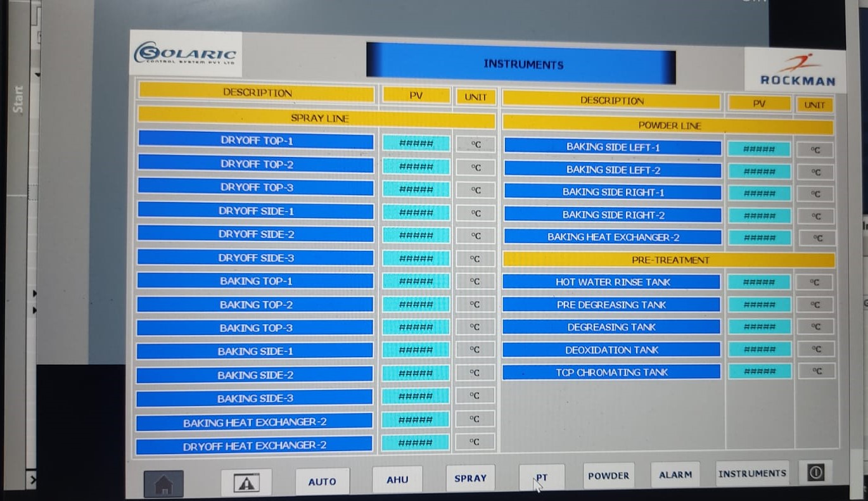This screenshot has height=501, width=868.
Task: Select the BAKING SIDE-2 PV value
Action: click(416, 373)
